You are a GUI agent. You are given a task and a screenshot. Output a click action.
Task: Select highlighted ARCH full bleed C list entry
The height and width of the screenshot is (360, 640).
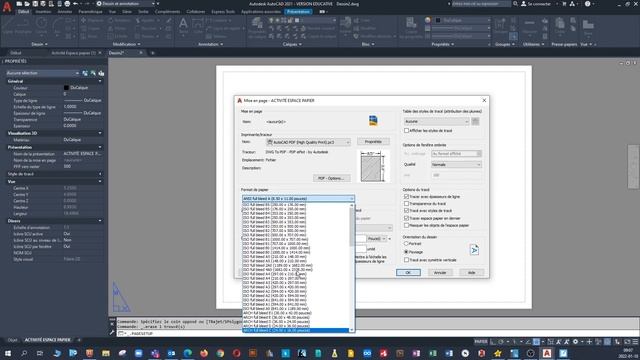tap(296, 330)
